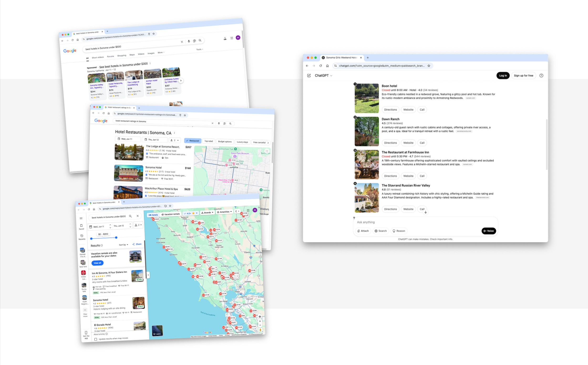Screen dimensions: 588x365
Task: Open Layers map type thumbnail in Maps
Action: [x=157, y=331]
